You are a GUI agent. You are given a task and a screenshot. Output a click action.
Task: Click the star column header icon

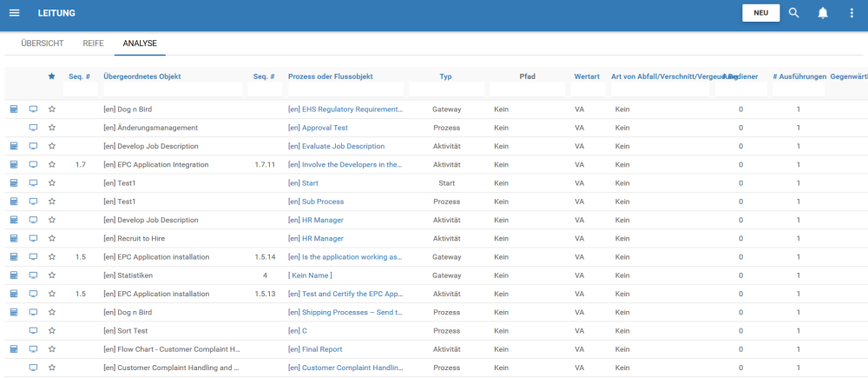[52, 76]
